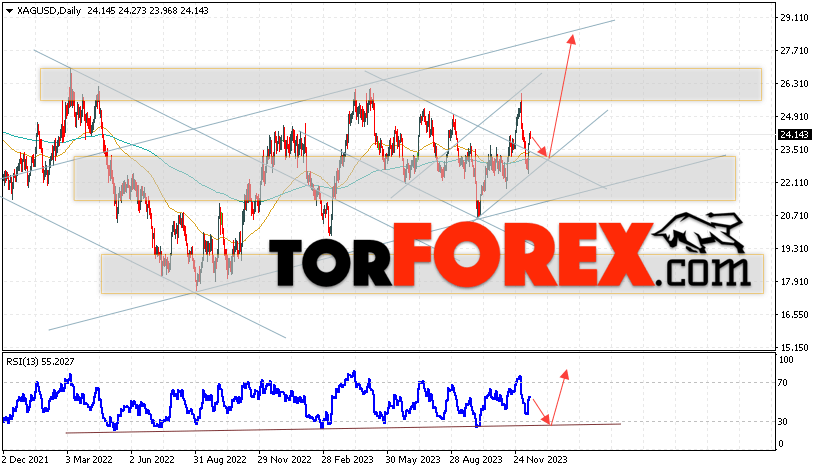Click date label 31 Aug 2022
Screen dimensions: 816x471
pyautogui.click(x=220, y=460)
